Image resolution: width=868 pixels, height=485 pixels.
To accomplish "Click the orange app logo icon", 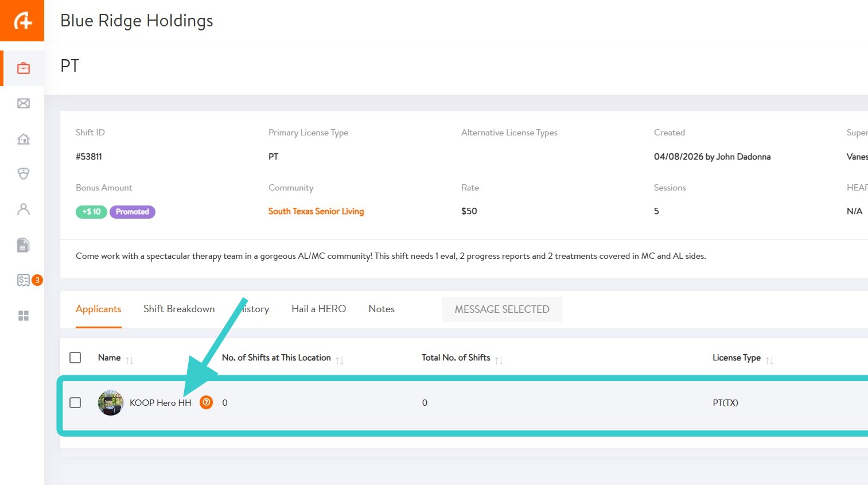I will pos(22,21).
